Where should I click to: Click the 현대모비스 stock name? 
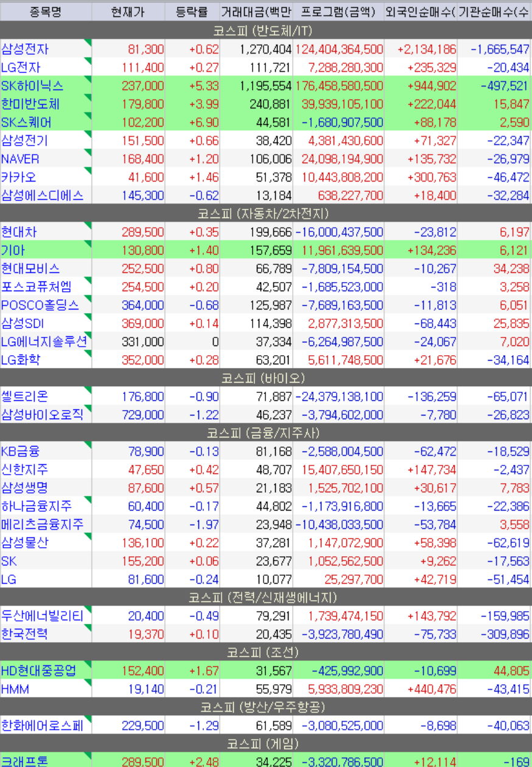tap(30, 269)
